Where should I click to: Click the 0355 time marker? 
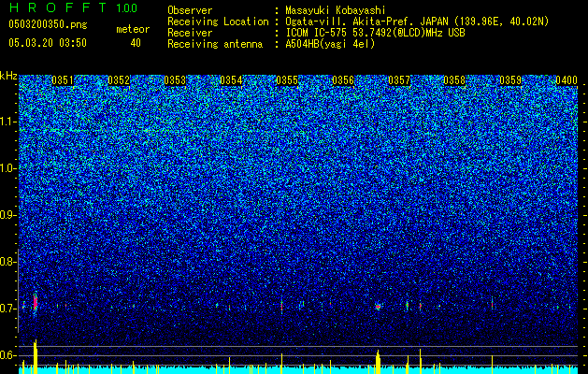287,80
